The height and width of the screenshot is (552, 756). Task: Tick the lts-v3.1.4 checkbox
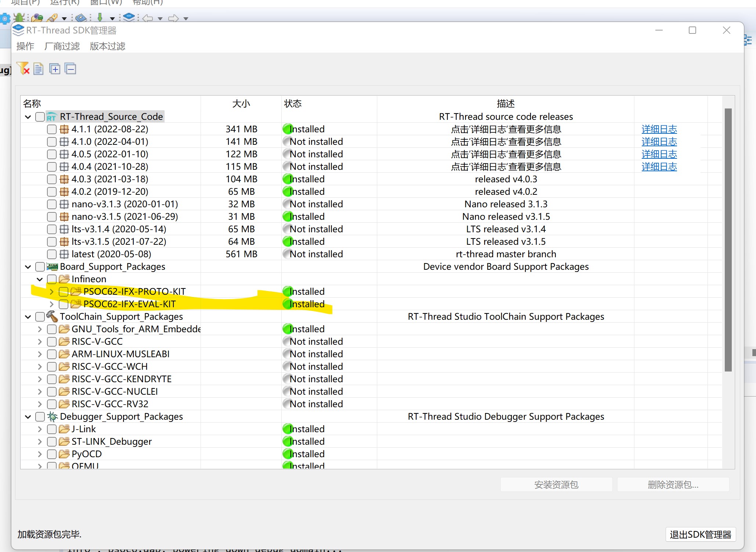coord(52,229)
